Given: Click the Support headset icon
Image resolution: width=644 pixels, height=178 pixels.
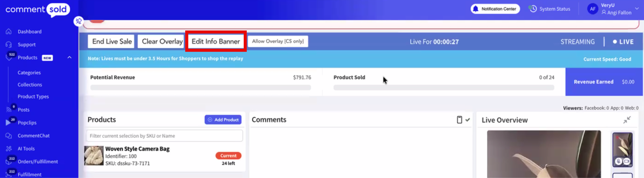Looking at the screenshot, I should click(9, 45).
